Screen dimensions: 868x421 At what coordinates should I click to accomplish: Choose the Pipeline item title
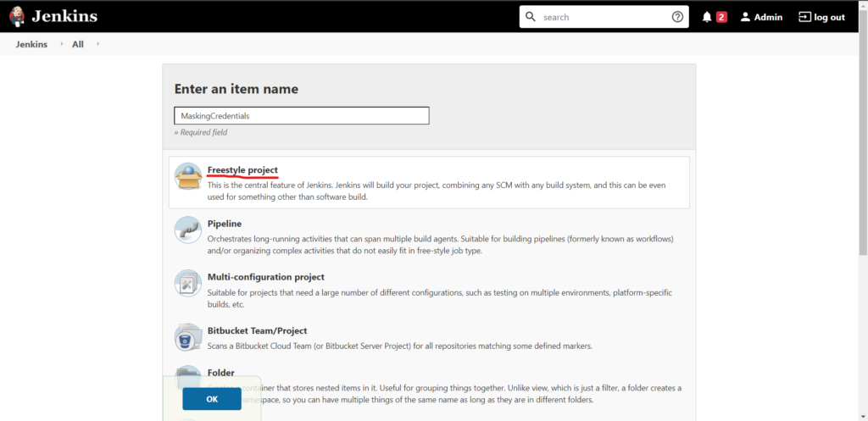coord(224,224)
